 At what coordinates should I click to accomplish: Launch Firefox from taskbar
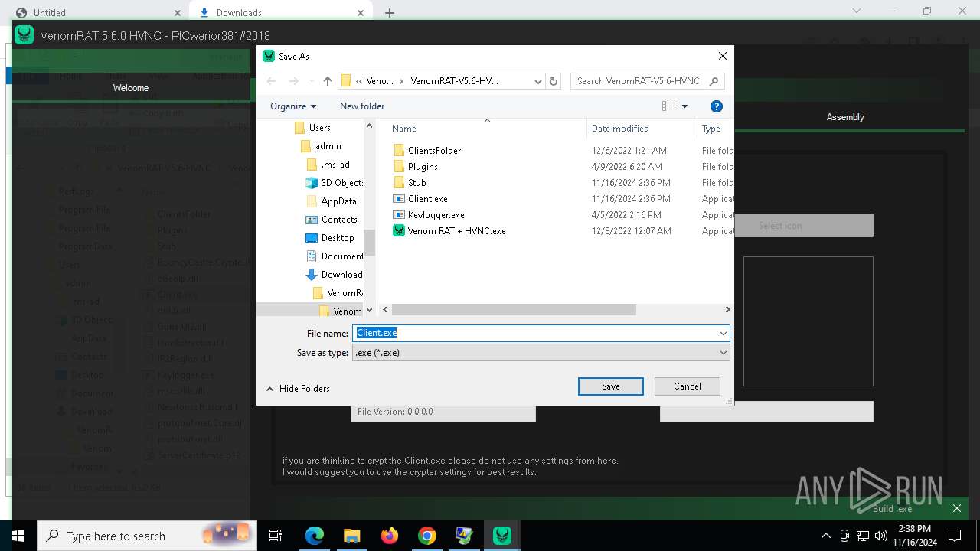(x=390, y=536)
